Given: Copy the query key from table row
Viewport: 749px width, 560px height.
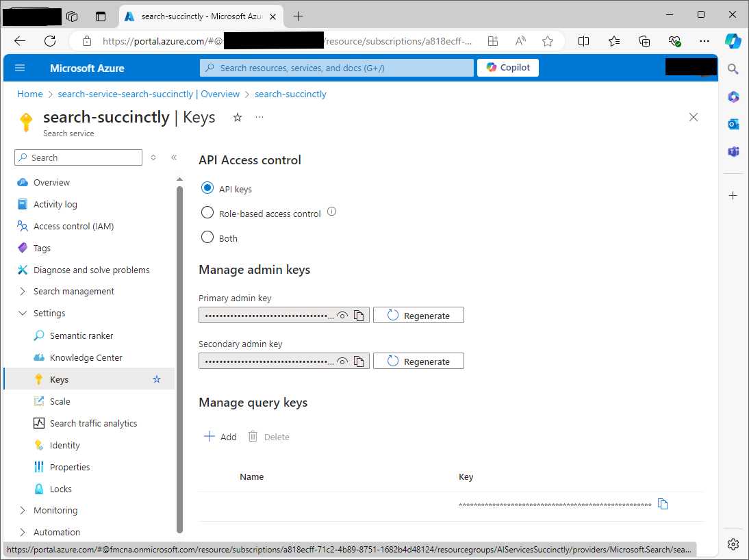Looking at the screenshot, I should coord(663,504).
